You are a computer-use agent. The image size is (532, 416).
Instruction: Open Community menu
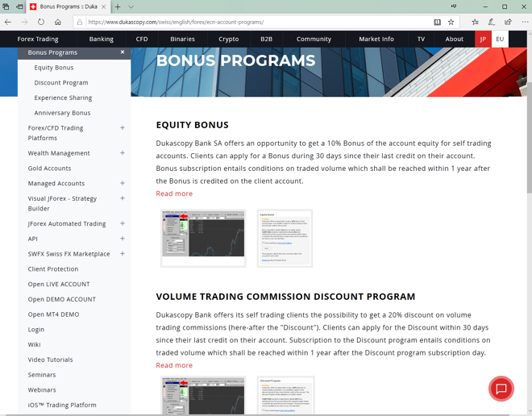coord(314,39)
